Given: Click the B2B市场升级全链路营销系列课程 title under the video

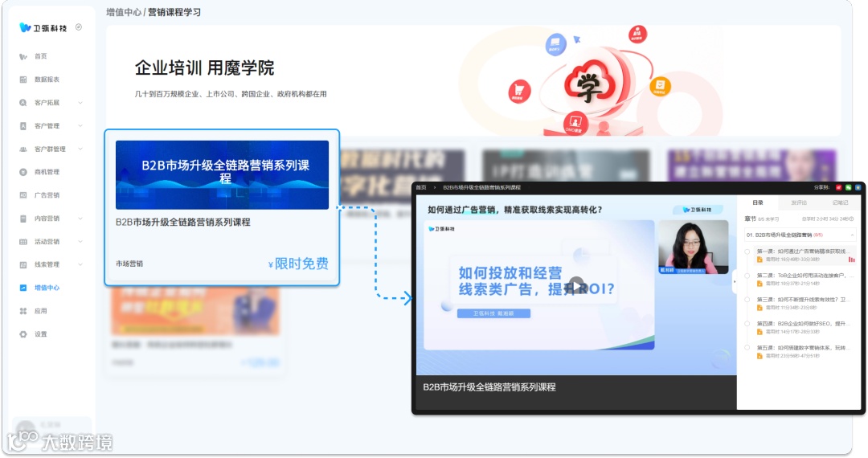Looking at the screenshot, I should click(x=489, y=387).
